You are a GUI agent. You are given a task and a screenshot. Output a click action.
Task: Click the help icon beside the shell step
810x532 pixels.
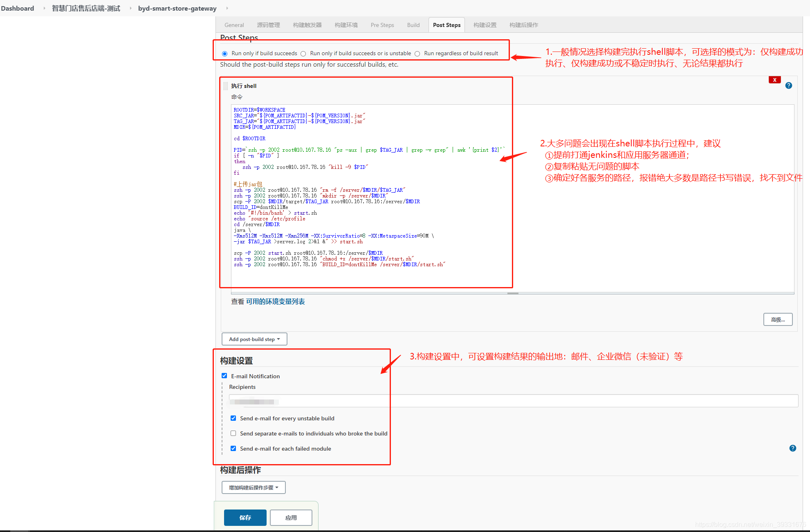click(x=788, y=85)
